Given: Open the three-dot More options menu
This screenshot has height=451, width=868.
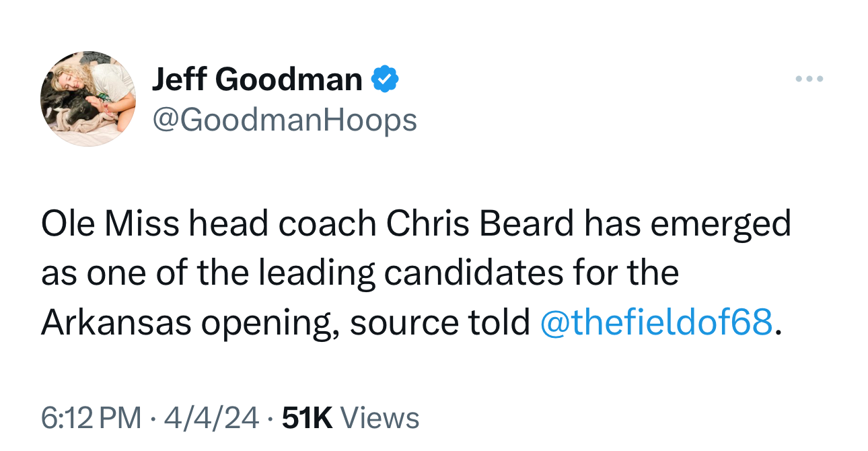Looking at the screenshot, I should (808, 79).
